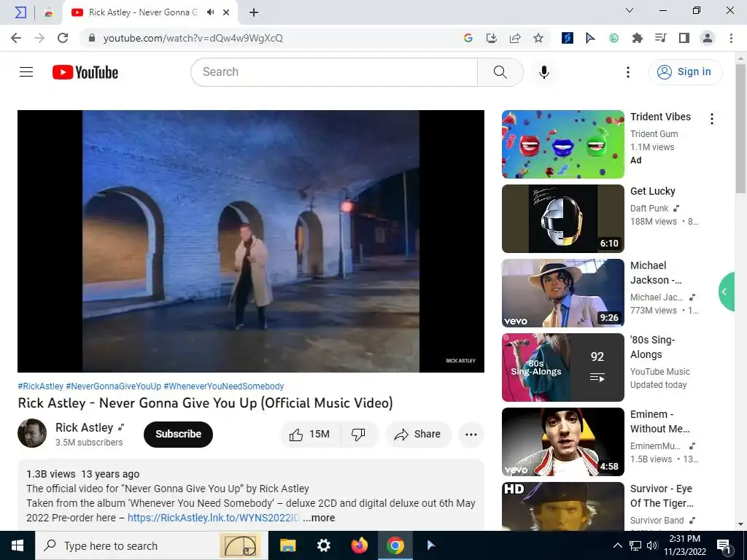Click the Windows taskbar search box

click(x=152, y=545)
